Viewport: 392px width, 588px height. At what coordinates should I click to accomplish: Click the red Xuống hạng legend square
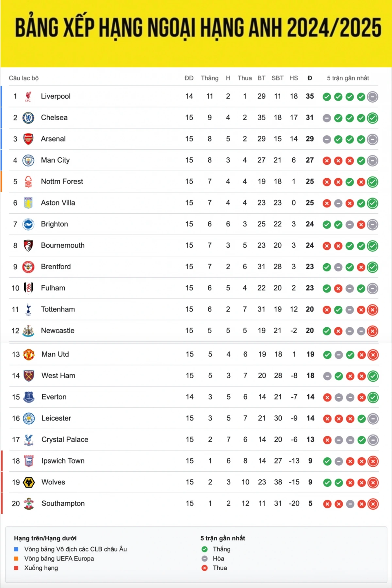[16, 568]
